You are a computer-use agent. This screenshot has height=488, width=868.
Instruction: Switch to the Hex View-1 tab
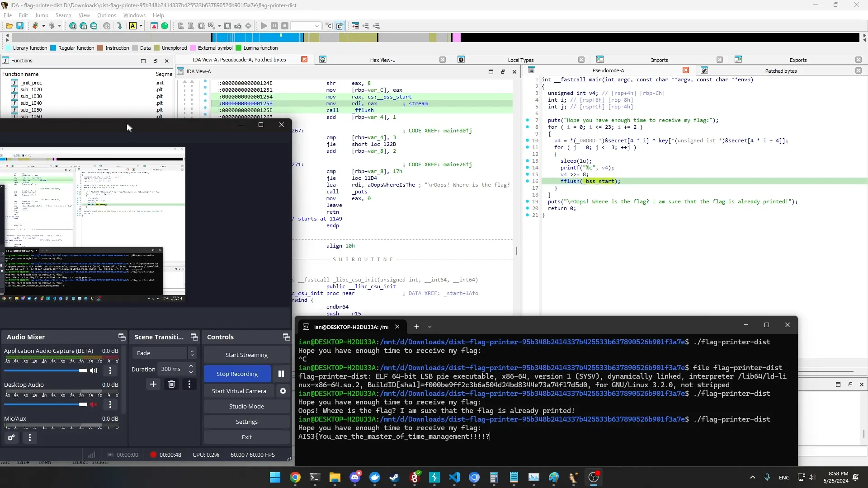pyautogui.click(x=382, y=60)
